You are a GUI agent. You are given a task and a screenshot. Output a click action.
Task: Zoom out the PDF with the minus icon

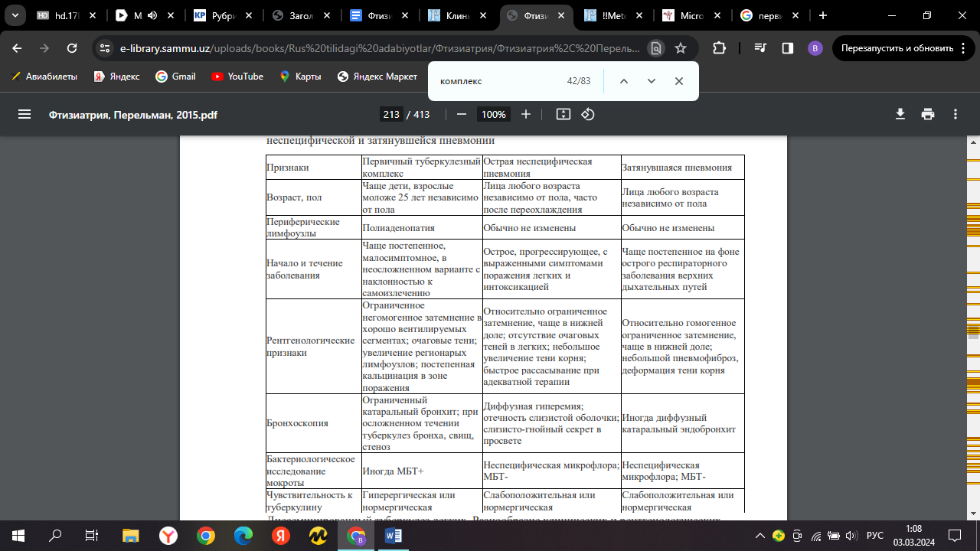462,114
